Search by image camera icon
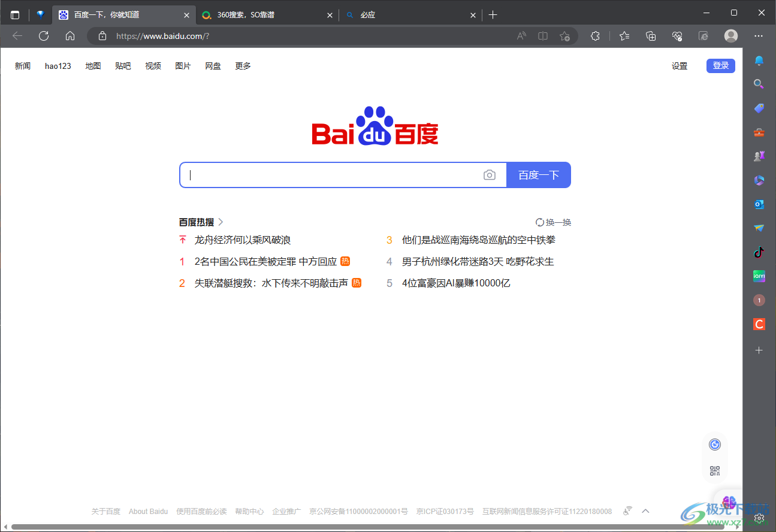The image size is (776, 532). (490, 175)
